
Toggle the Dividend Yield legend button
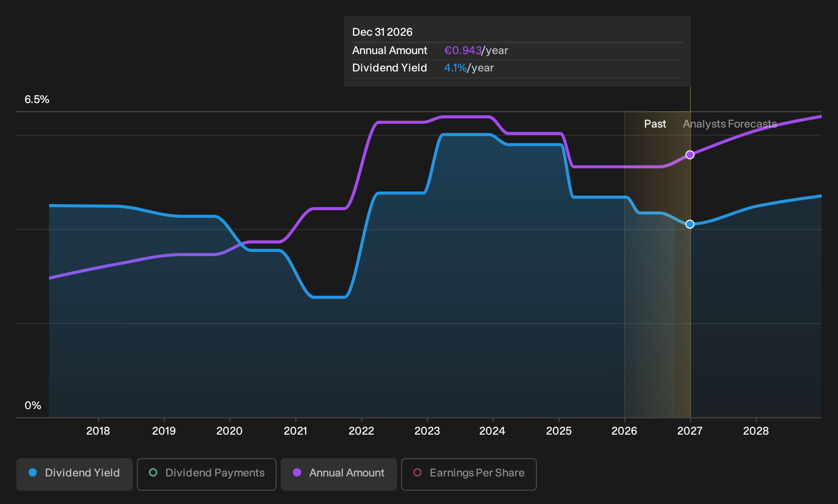click(x=75, y=474)
